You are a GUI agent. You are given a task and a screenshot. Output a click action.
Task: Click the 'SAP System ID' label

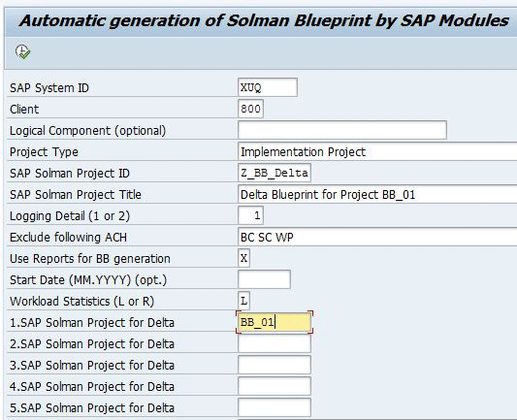pyautogui.click(x=49, y=88)
